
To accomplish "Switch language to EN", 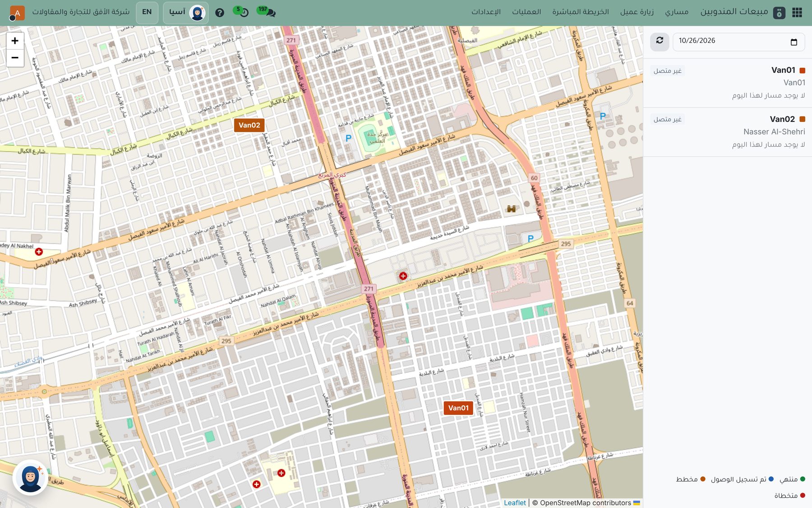I will coord(147,12).
